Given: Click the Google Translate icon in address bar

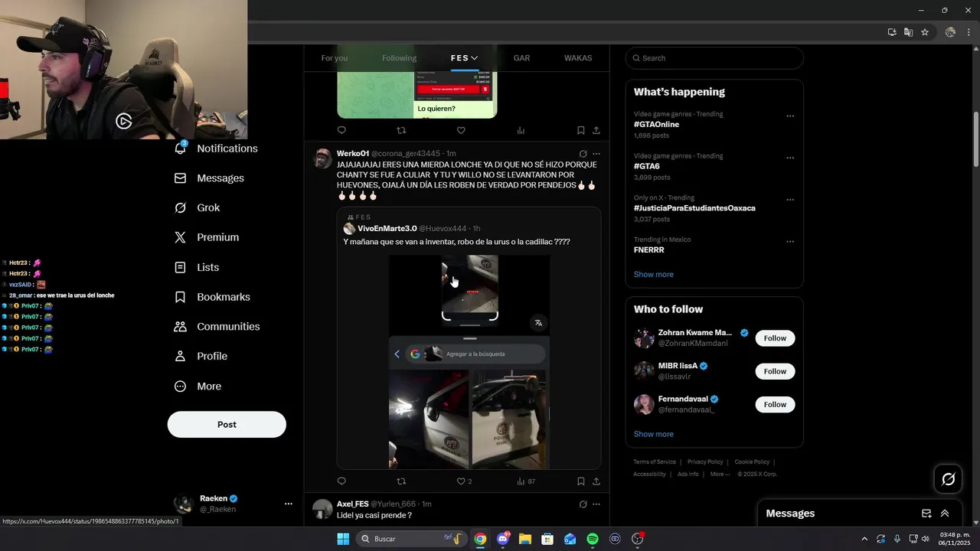Looking at the screenshot, I should 908,32.
